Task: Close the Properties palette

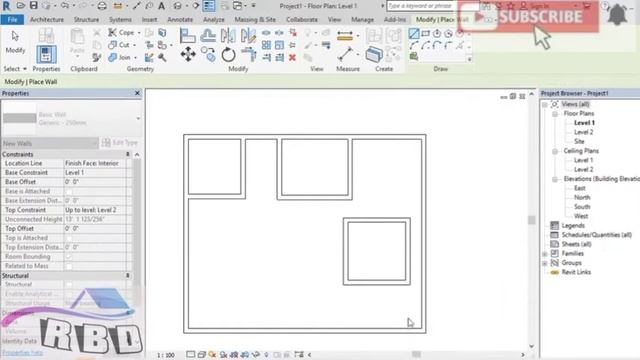Action: coord(137,93)
